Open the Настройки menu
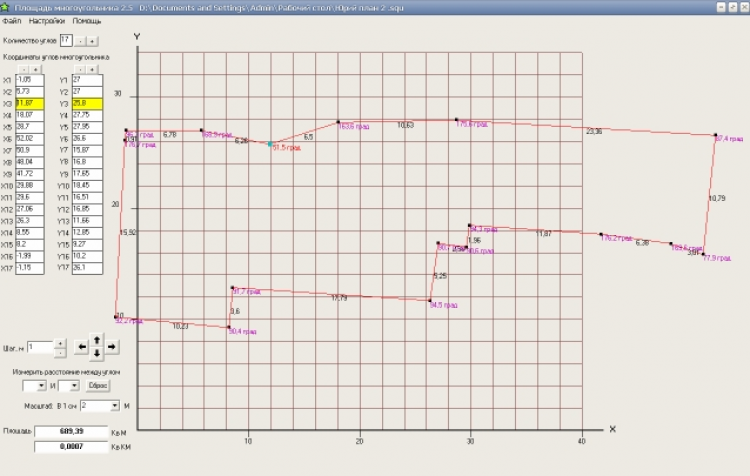This screenshot has height=476, width=750. coord(47,21)
